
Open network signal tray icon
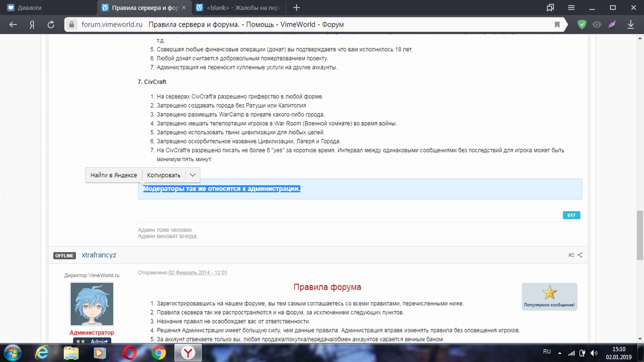coord(572,353)
